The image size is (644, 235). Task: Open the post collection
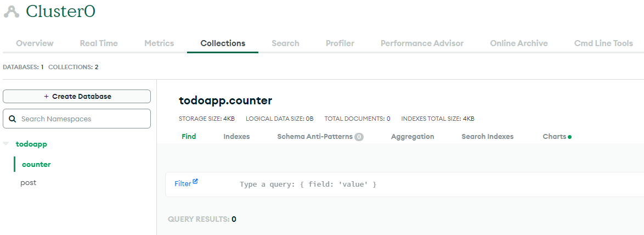(x=29, y=182)
